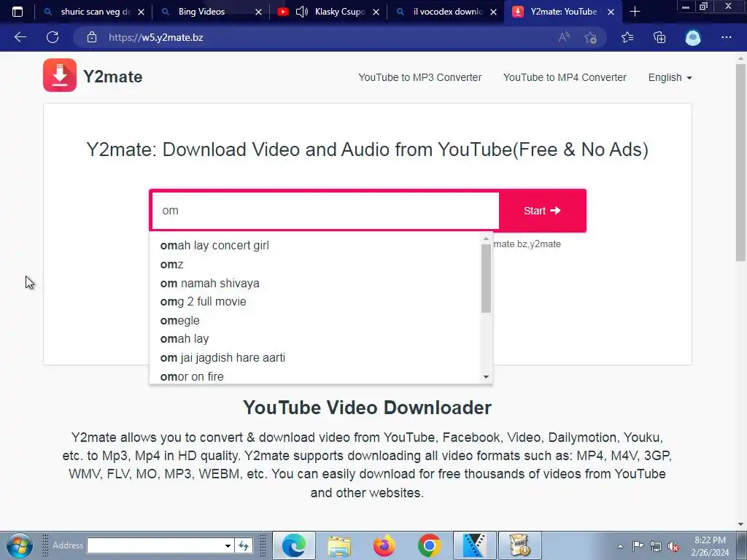Click the Y2mate brand name link

[112, 77]
